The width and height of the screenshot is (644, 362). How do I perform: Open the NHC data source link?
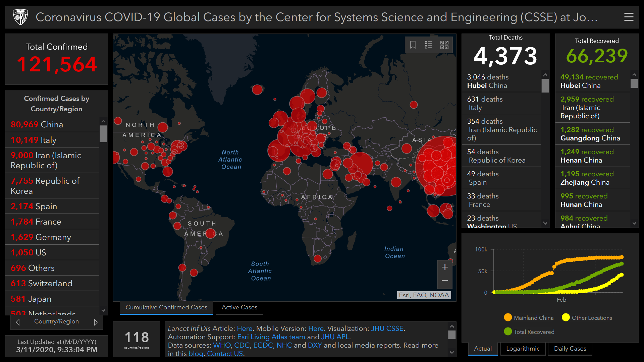click(x=284, y=345)
